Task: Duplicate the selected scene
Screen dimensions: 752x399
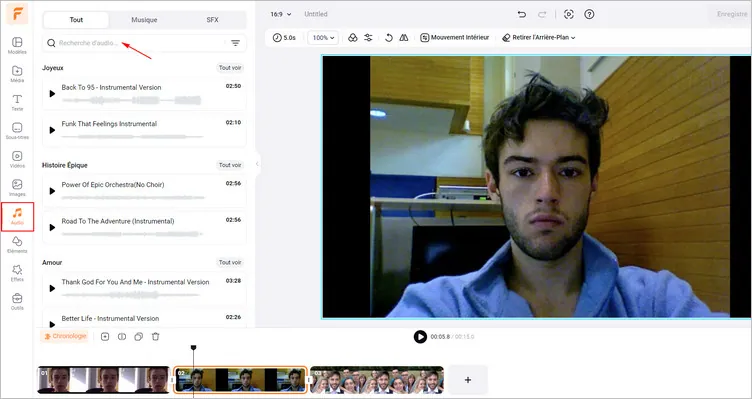Action: click(x=139, y=337)
